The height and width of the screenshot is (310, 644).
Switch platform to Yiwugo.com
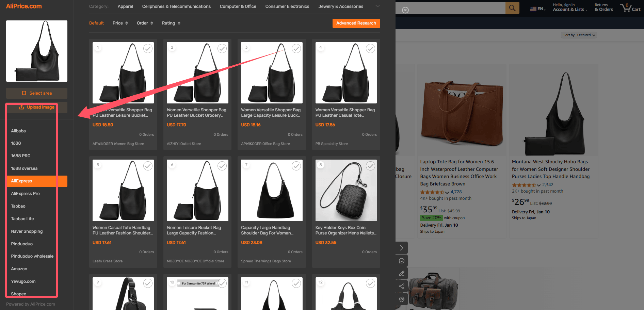click(x=37, y=281)
